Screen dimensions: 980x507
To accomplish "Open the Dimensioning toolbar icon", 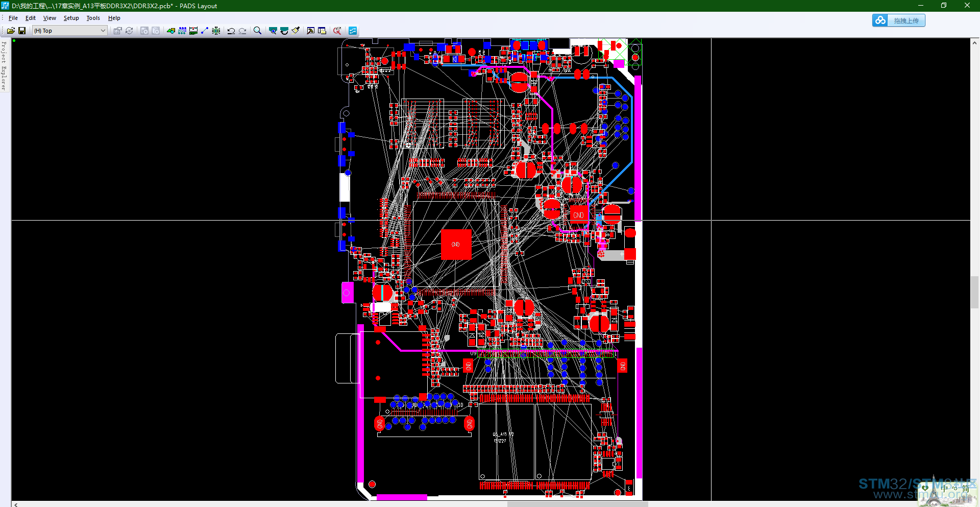I will [x=193, y=31].
